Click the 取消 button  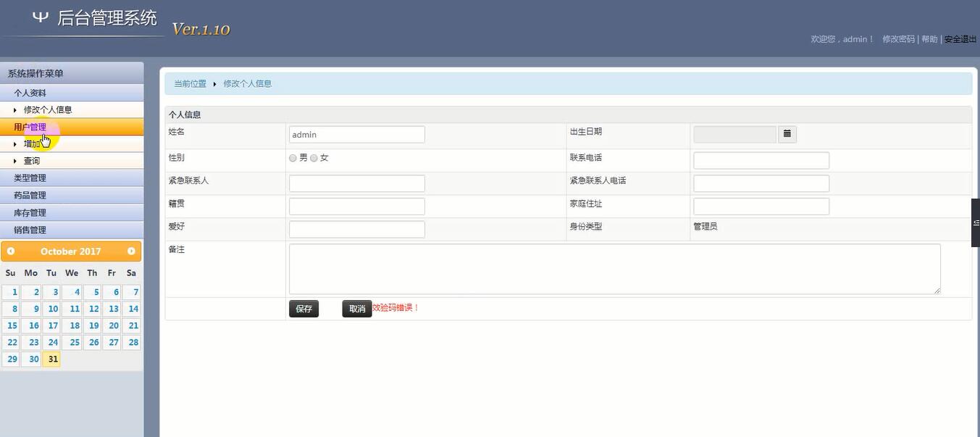click(357, 309)
